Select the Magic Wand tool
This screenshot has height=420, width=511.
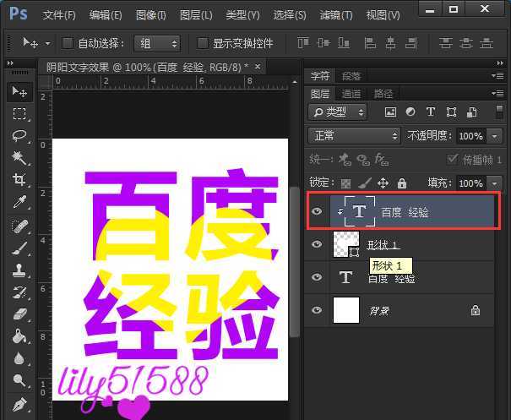[x=19, y=158]
